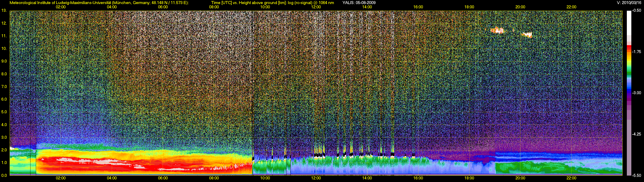Screen dimensions: 644x182
Task: Click the -1.75 label on the color scale
Action: click(x=636, y=52)
